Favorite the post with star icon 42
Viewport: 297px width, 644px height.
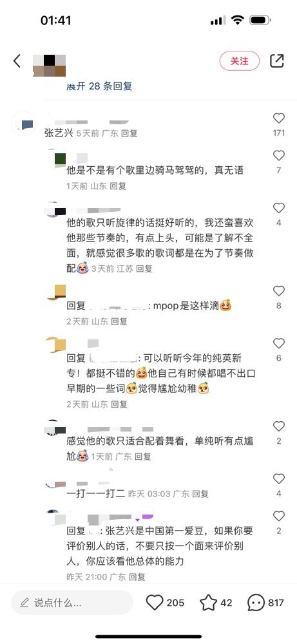[x=208, y=603]
